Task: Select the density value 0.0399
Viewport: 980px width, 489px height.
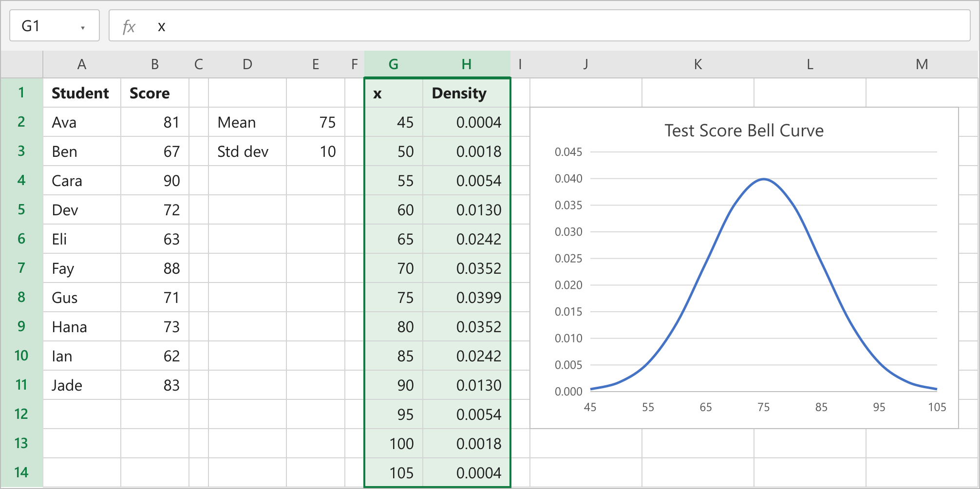Action: pos(467,297)
